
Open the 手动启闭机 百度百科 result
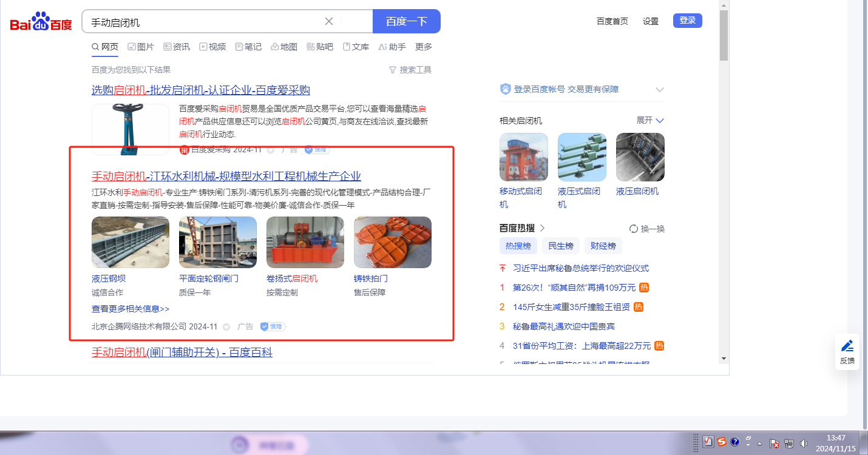pos(182,352)
